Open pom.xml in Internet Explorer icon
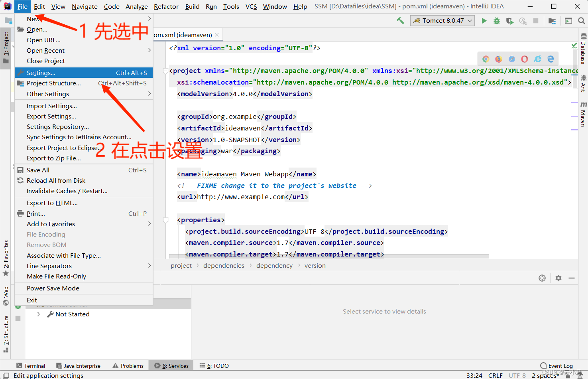The height and width of the screenshot is (379, 588). coord(538,59)
